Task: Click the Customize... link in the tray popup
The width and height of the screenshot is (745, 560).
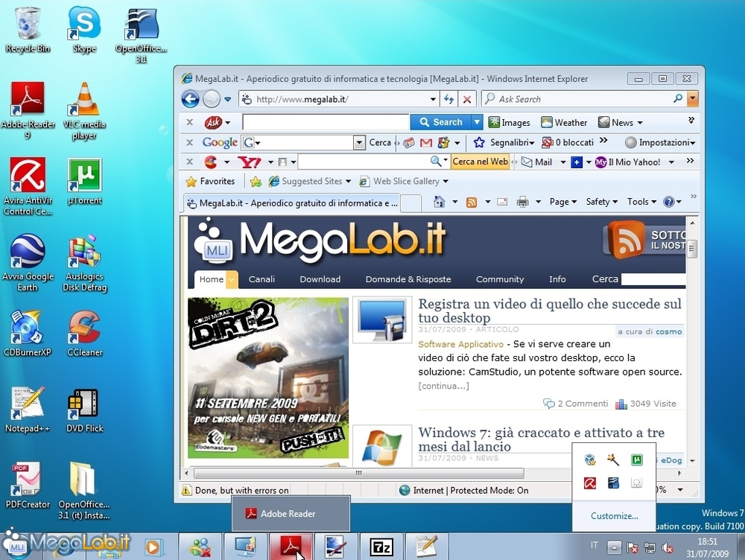Action: 614,516
